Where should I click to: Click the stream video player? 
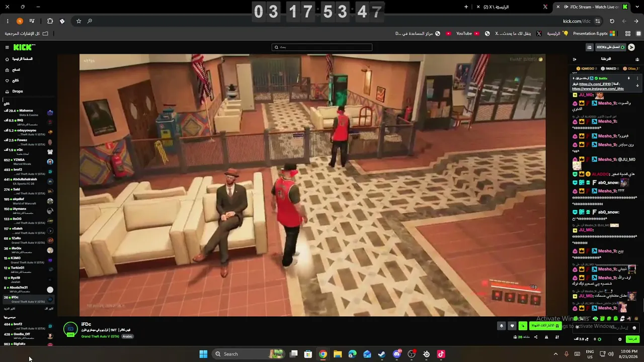[x=312, y=185]
